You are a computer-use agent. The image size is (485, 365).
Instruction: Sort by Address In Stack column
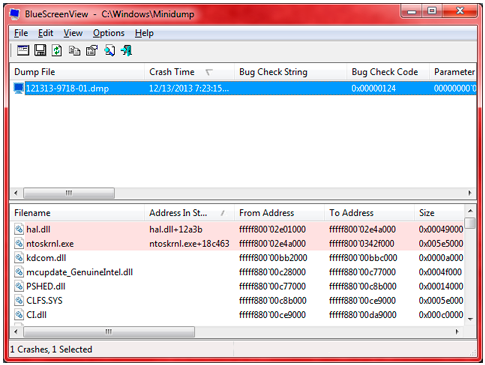pos(189,213)
